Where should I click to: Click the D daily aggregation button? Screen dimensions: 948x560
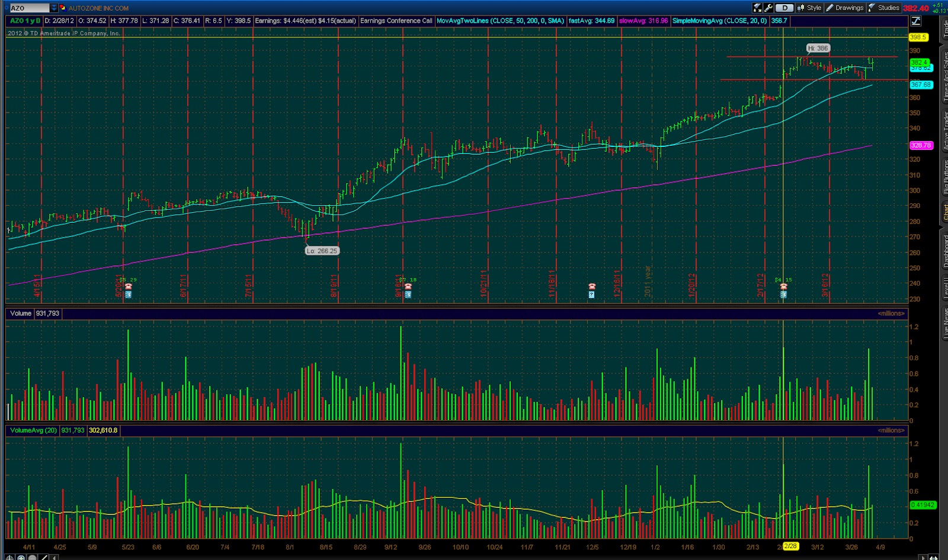[x=784, y=8]
